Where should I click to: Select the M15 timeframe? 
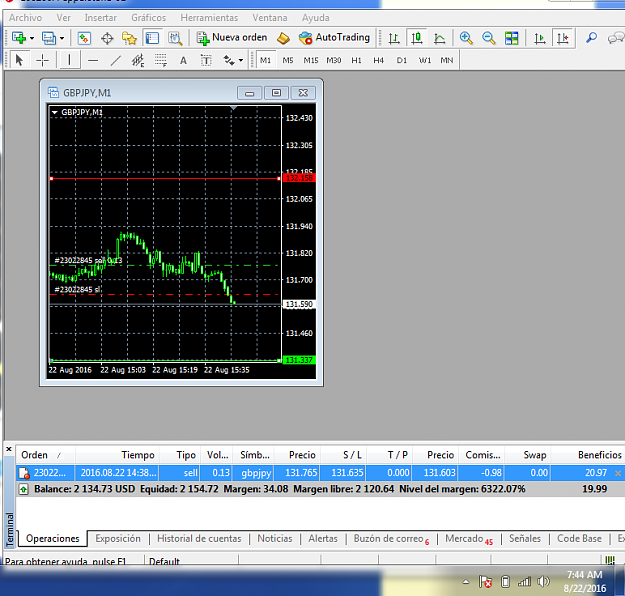[x=311, y=60]
